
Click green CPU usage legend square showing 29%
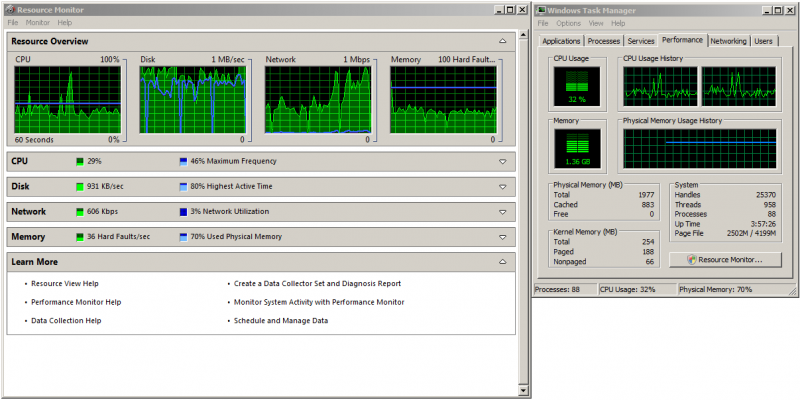coord(80,162)
